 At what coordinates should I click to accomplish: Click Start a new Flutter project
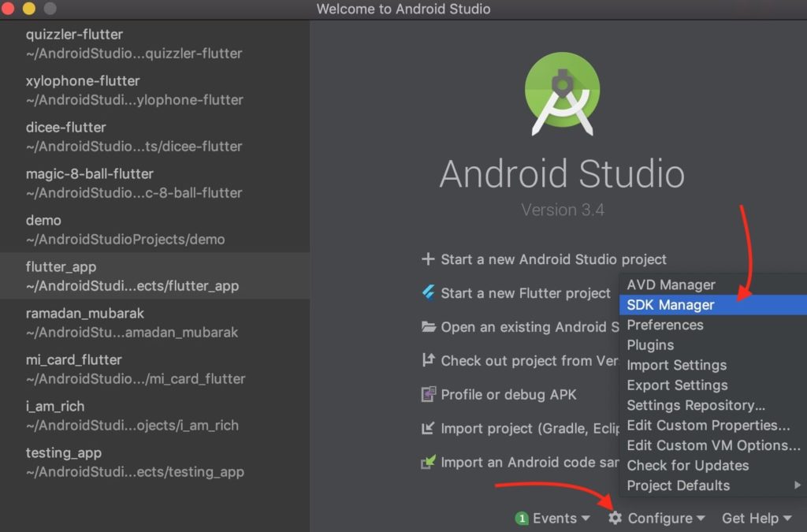525,293
